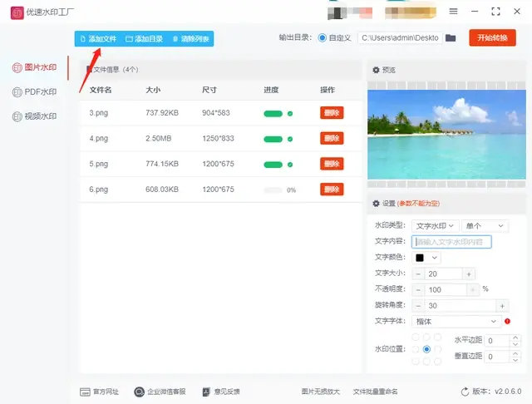Open the 官方网址 official website link

(99, 392)
